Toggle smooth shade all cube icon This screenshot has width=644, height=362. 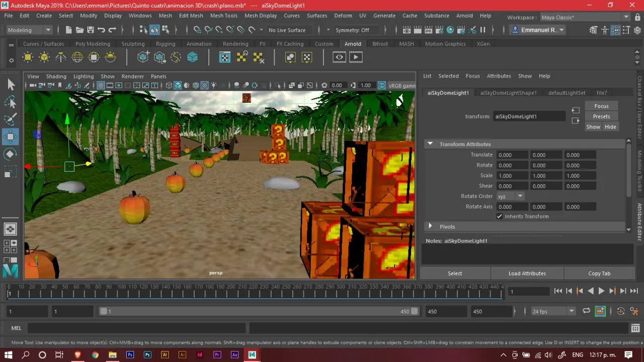(178, 86)
